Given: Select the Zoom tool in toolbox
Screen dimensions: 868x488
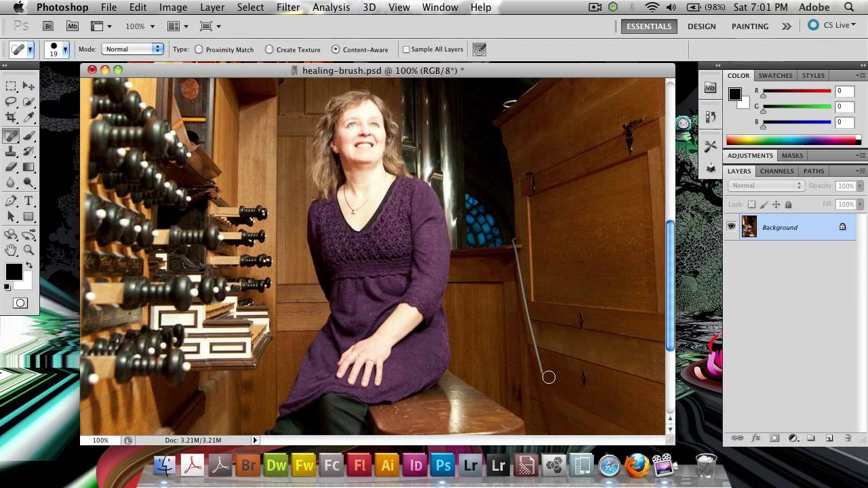Looking at the screenshot, I should [x=28, y=249].
